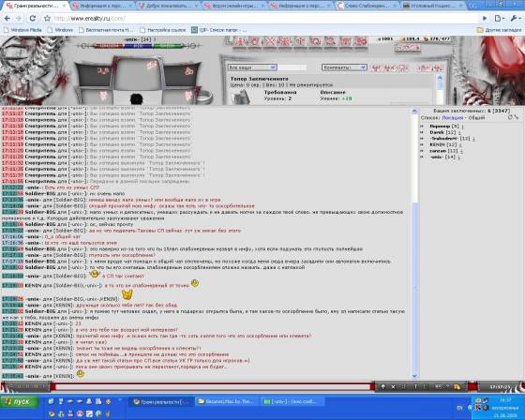Viewport: 525px width, 420px height.
Task: Open the 'Комплекты:' sets dropdown
Action: pyautogui.click(x=344, y=67)
